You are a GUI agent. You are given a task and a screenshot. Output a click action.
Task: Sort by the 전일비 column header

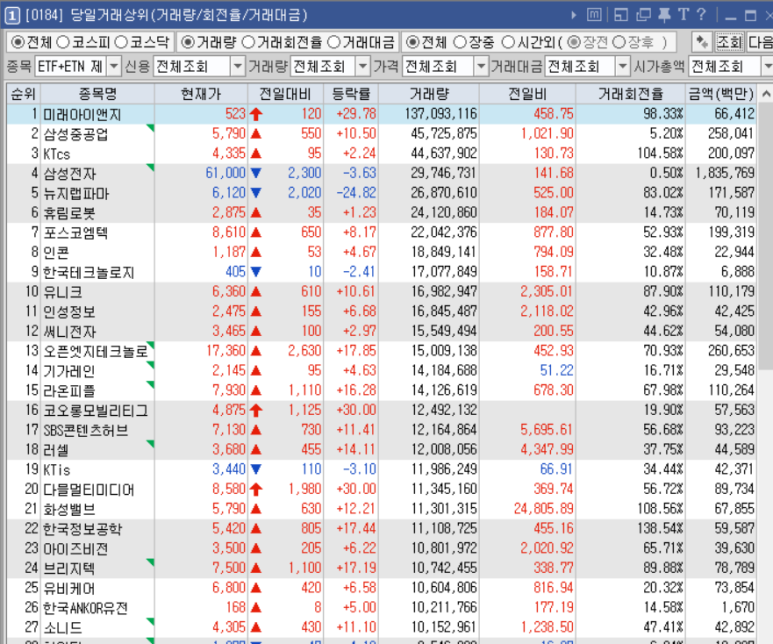pos(527,94)
